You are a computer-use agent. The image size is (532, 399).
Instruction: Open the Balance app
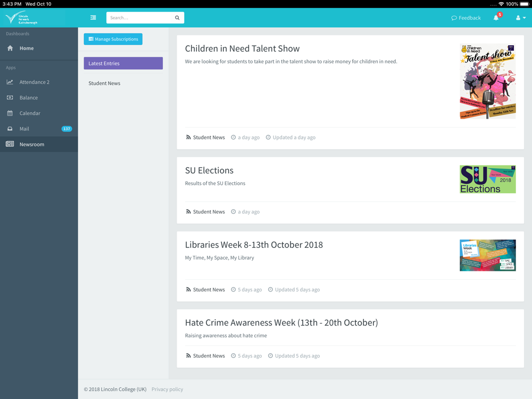tap(39, 98)
